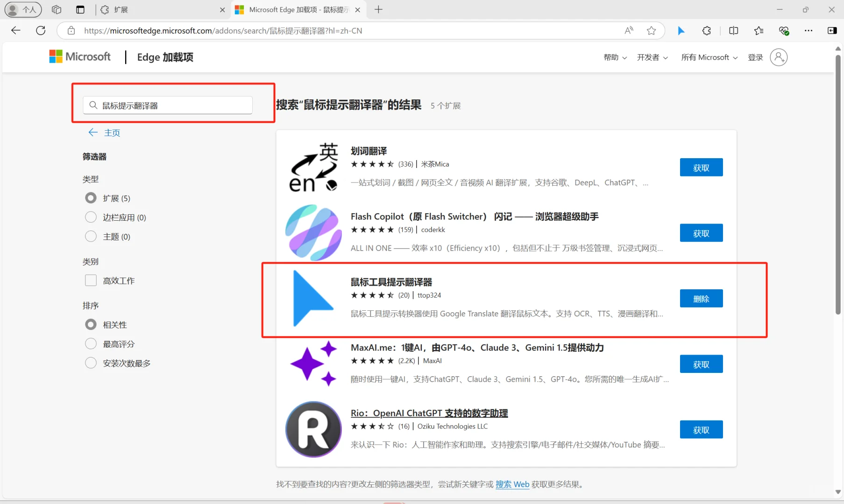
Task: Open Edge browser extensions icon in toolbar
Action: 706,30
